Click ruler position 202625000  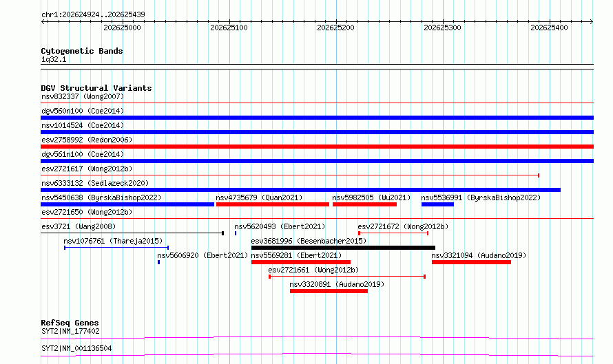(x=123, y=28)
